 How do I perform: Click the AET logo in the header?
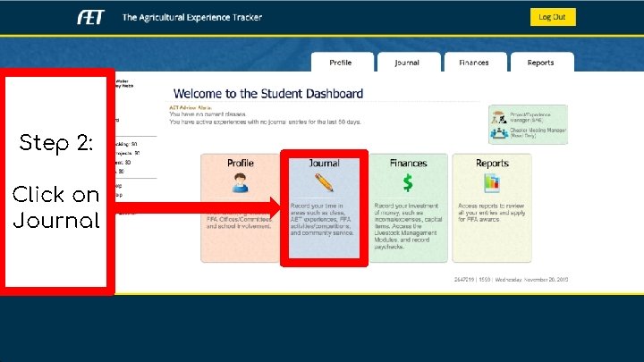point(90,17)
